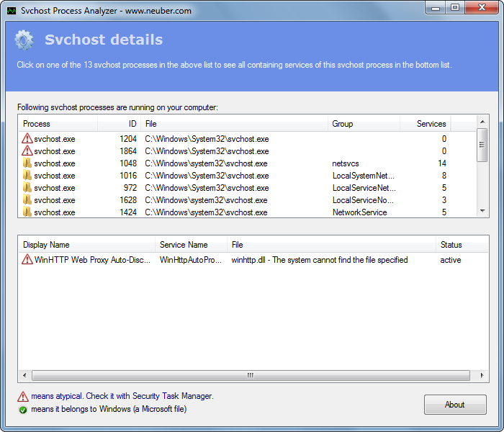This screenshot has width=504, height=432.
Task: Click the red triangle legend icon at bottom
Action: click(23, 397)
